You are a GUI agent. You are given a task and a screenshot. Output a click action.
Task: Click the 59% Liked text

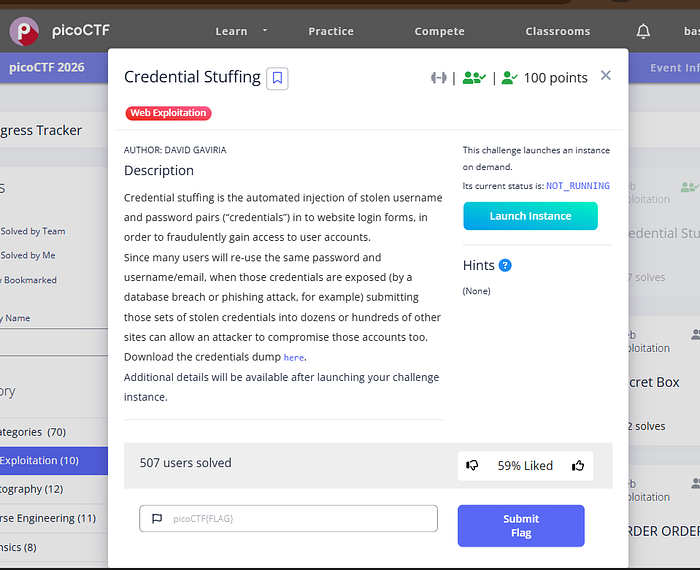coord(525,466)
